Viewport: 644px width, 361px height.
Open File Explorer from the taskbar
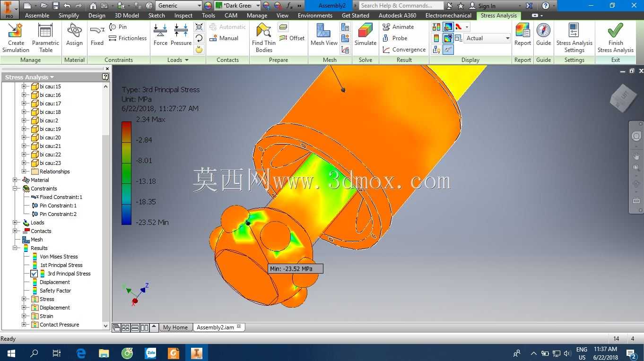pos(104,353)
